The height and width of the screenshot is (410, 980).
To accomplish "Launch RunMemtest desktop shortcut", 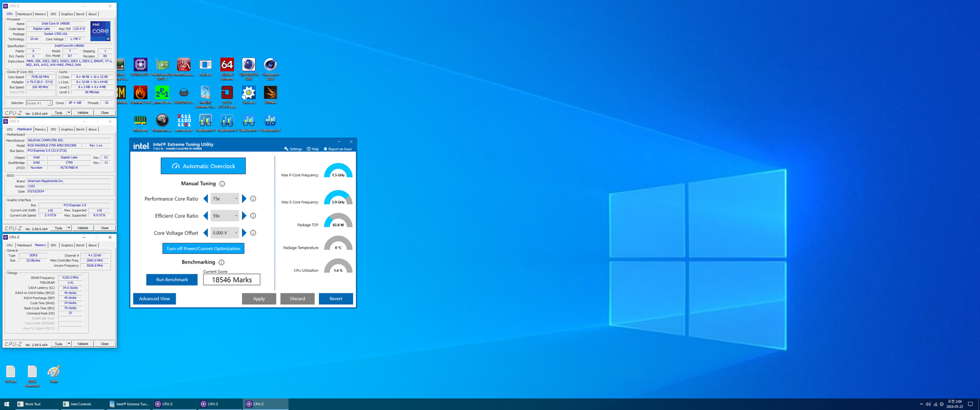I will 162,123.
